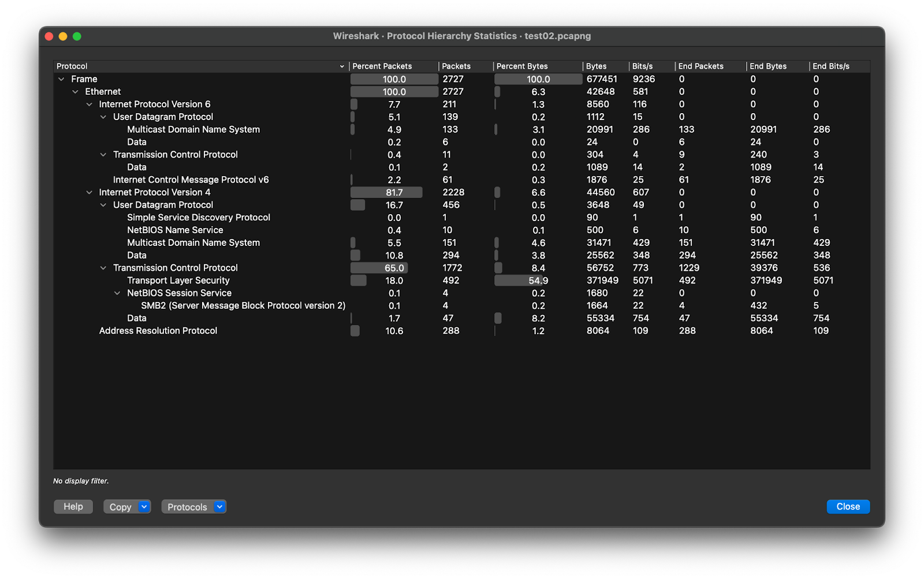The image size is (924, 579).
Task: Click the Help button
Action: point(73,507)
